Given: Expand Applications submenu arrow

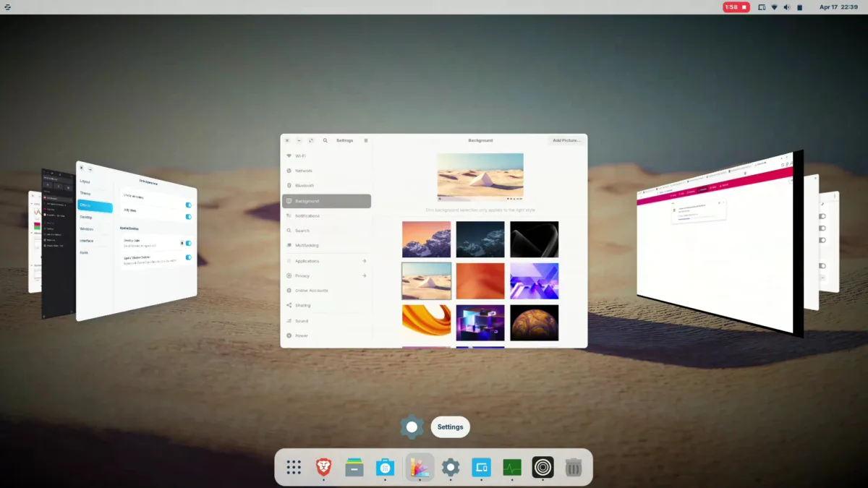Looking at the screenshot, I should tap(364, 261).
